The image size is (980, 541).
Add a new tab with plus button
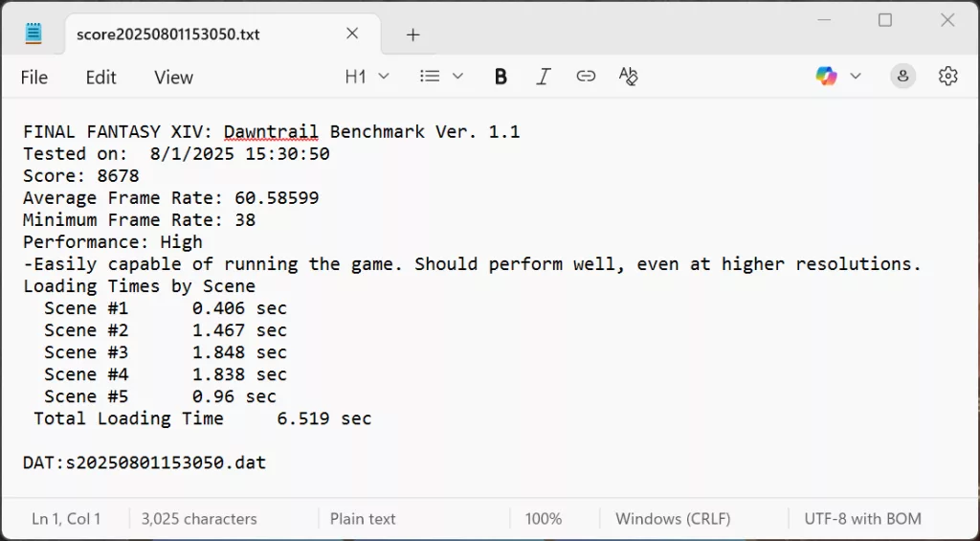(x=412, y=34)
